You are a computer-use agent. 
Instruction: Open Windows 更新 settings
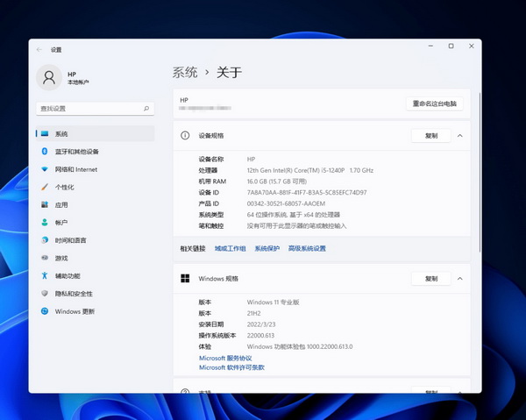pos(96,311)
